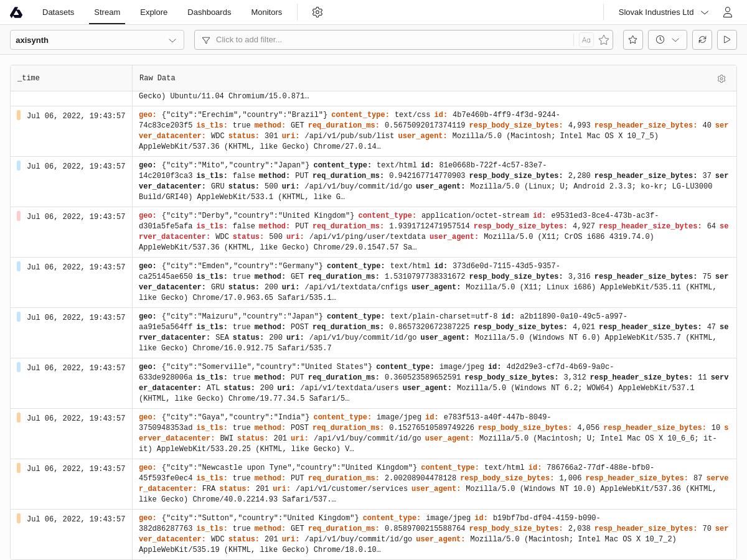Open column settings gear in Raw Data header
This screenshot has height=560, width=747.
pos(721,78)
